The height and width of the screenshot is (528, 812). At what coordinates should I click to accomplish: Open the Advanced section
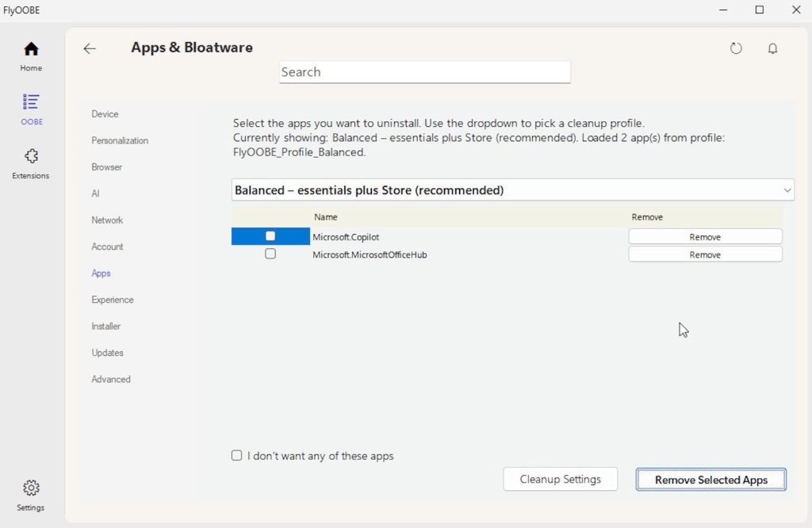coord(111,379)
